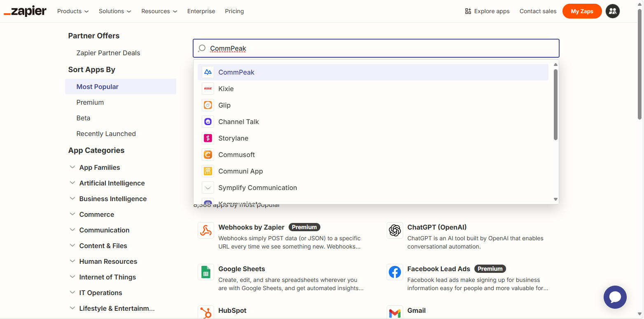Click the ChatGPT (OpenAI) title
The width and height of the screenshot is (644, 319).
(x=437, y=227)
